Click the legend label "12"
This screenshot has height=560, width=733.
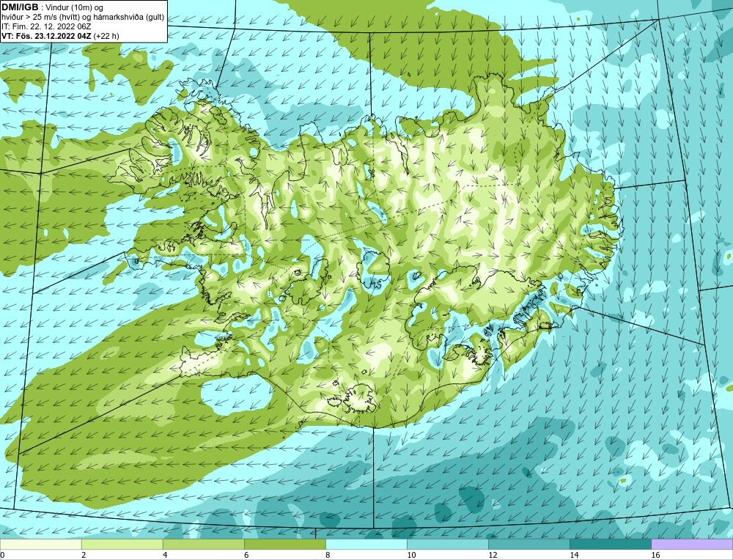(x=493, y=555)
